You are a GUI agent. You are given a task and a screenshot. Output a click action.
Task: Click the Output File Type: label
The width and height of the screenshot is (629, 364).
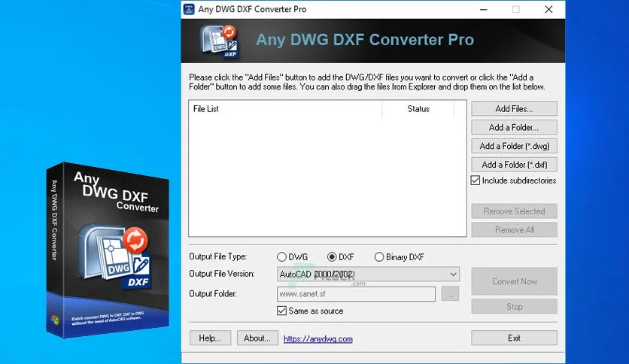coord(218,256)
